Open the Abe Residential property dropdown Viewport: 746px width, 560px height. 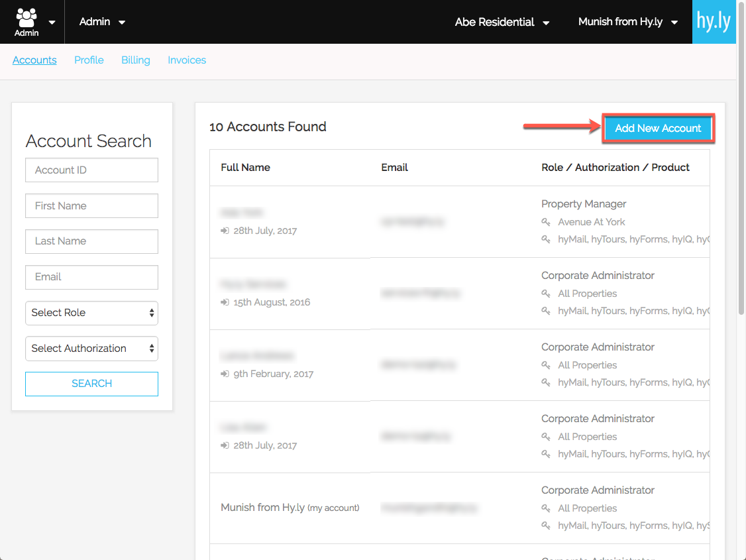[x=502, y=23]
